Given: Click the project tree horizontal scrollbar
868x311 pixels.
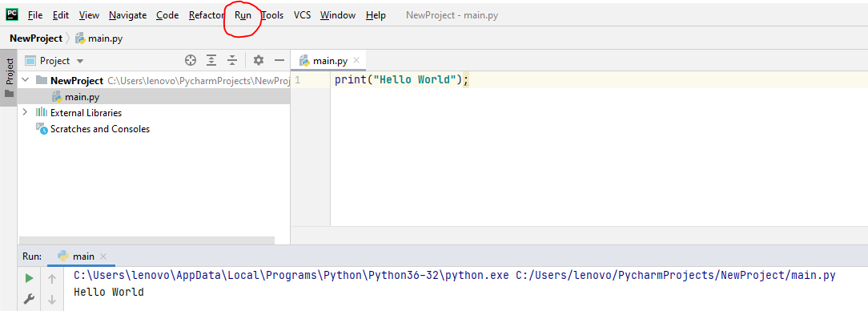Looking at the screenshot, I should point(147,240).
